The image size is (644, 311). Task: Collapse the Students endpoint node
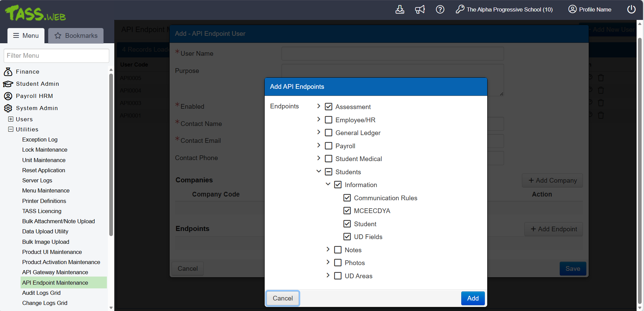pos(319,172)
